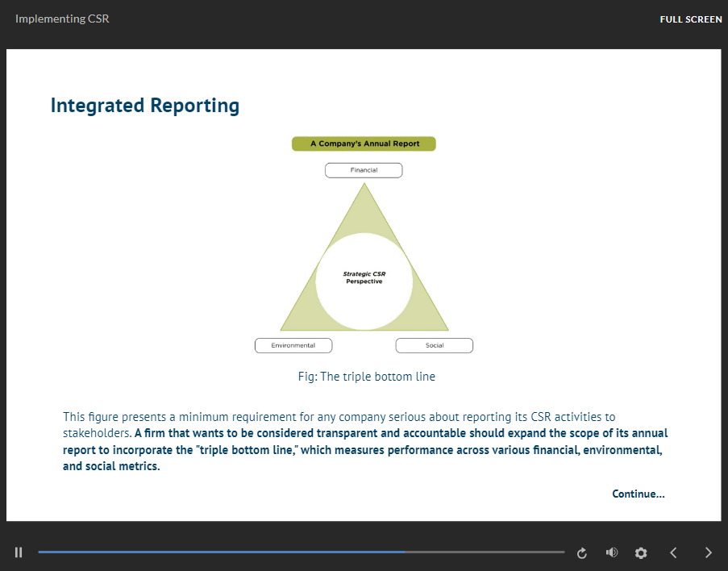
Task: Click A Company's Annual Report banner
Action: (x=364, y=144)
